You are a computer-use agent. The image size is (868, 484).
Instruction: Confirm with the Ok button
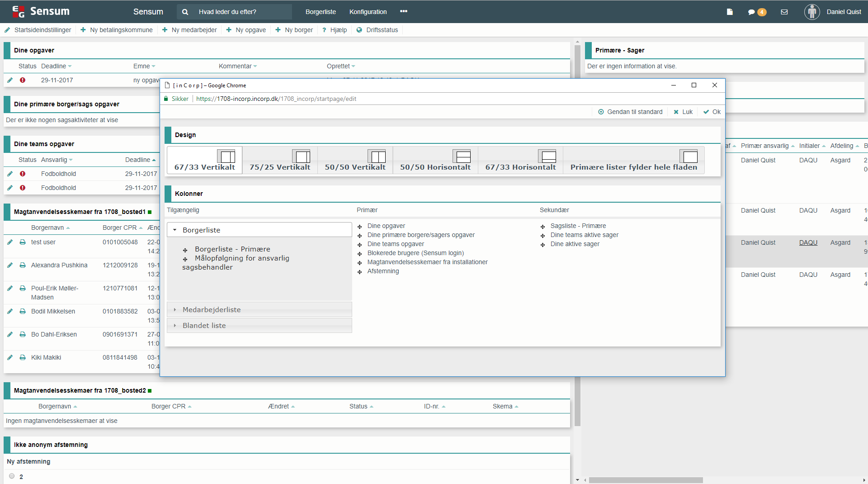(712, 112)
